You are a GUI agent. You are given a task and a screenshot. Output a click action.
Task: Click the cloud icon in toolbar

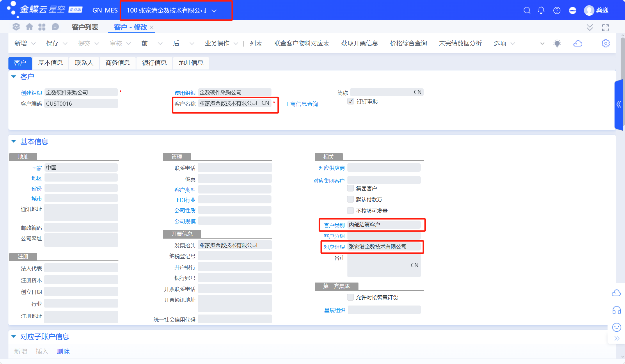click(x=578, y=43)
